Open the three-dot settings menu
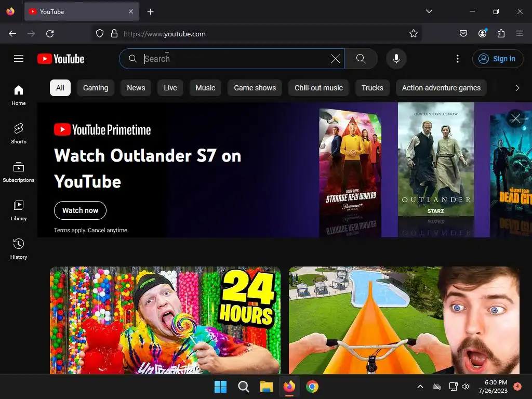The width and height of the screenshot is (532, 399). pos(457,59)
